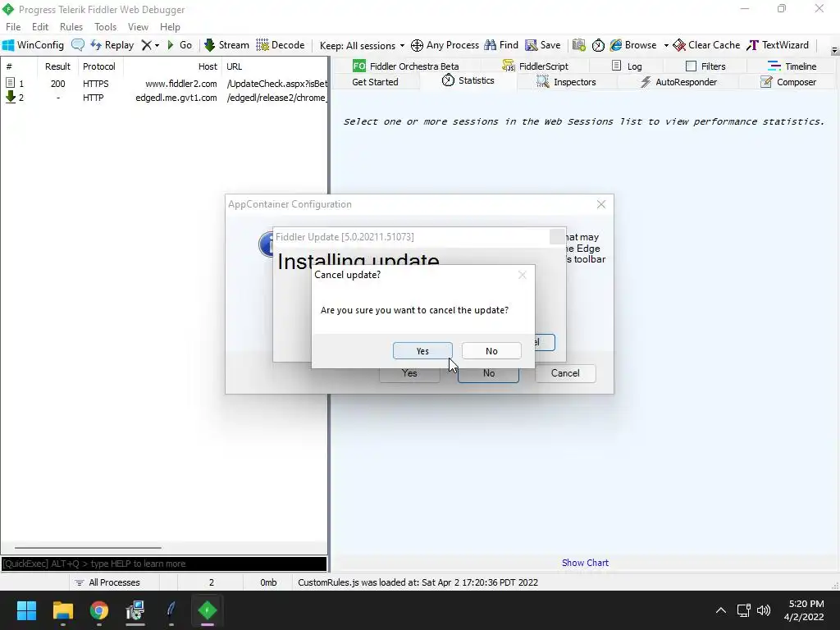
Task: Toggle Stream mode in toolbar
Action: pos(226,45)
